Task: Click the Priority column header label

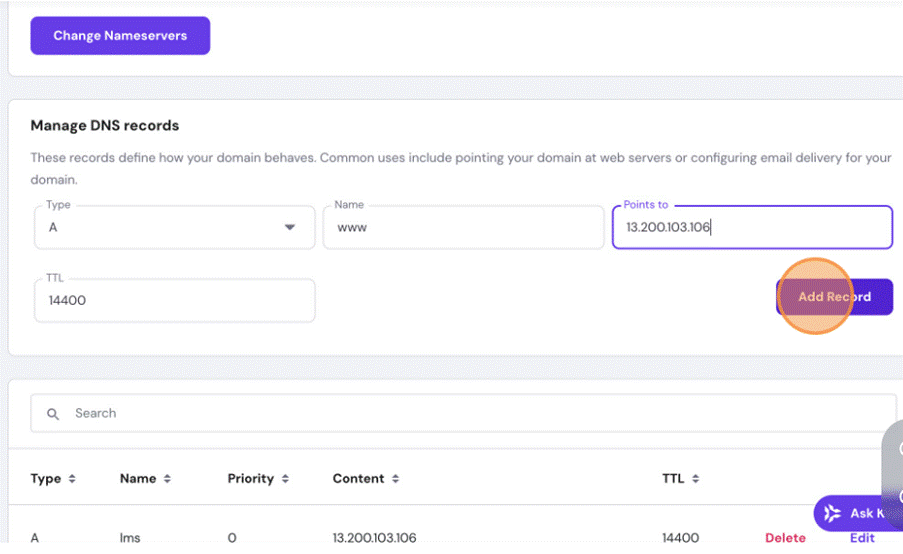Action: (x=250, y=479)
